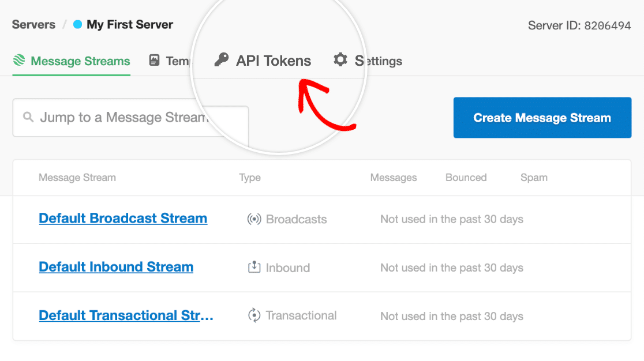Go to Servers breadcrumb
Image resolution: width=644 pixels, height=361 pixels.
pos(33,25)
